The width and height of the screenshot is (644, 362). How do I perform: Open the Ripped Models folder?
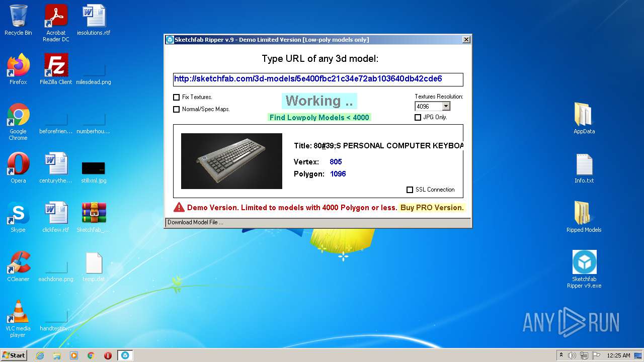click(x=584, y=217)
